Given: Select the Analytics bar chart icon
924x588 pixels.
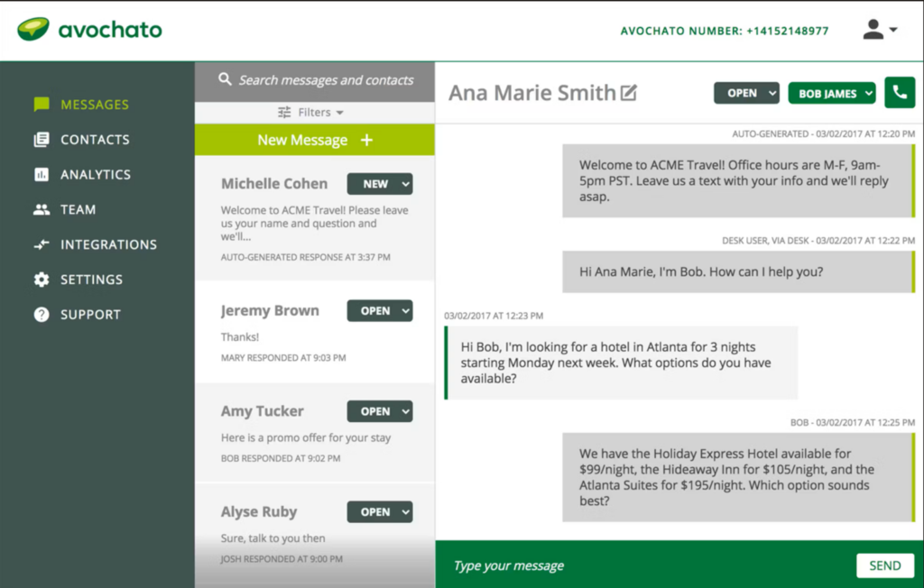Looking at the screenshot, I should (x=41, y=174).
